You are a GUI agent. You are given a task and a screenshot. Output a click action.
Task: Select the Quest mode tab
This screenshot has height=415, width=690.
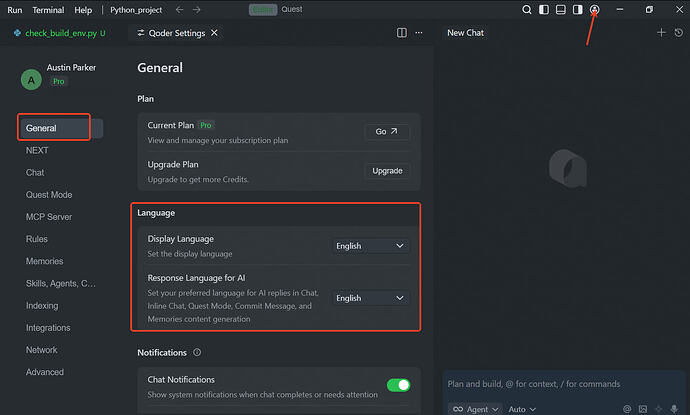point(292,9)
